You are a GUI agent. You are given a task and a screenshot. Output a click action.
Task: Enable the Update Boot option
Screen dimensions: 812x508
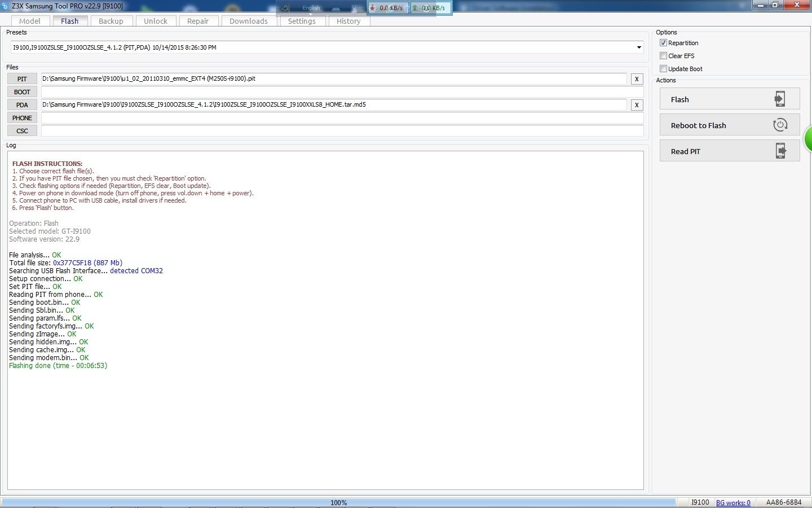coord(663,69)
